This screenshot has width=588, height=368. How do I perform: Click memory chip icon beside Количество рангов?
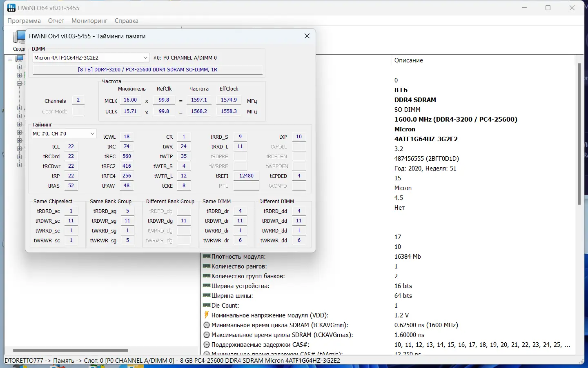[207, 266]
